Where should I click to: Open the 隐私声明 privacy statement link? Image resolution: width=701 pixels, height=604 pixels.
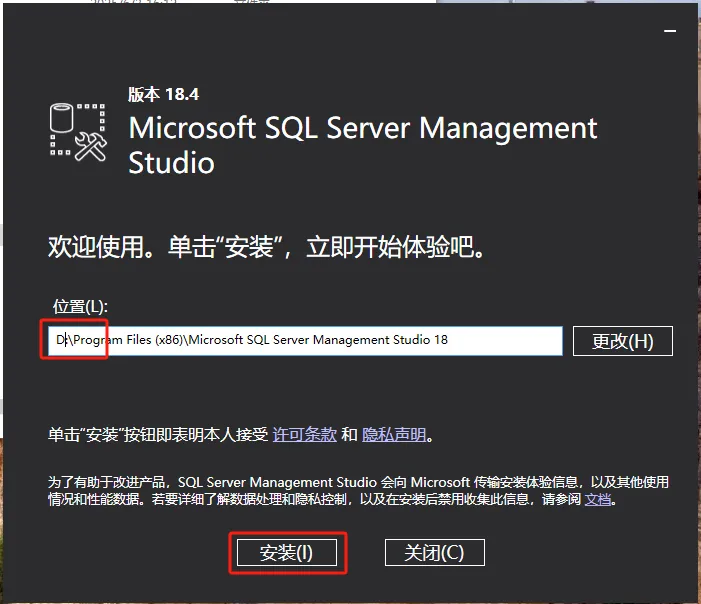click(x=393, y=435)
